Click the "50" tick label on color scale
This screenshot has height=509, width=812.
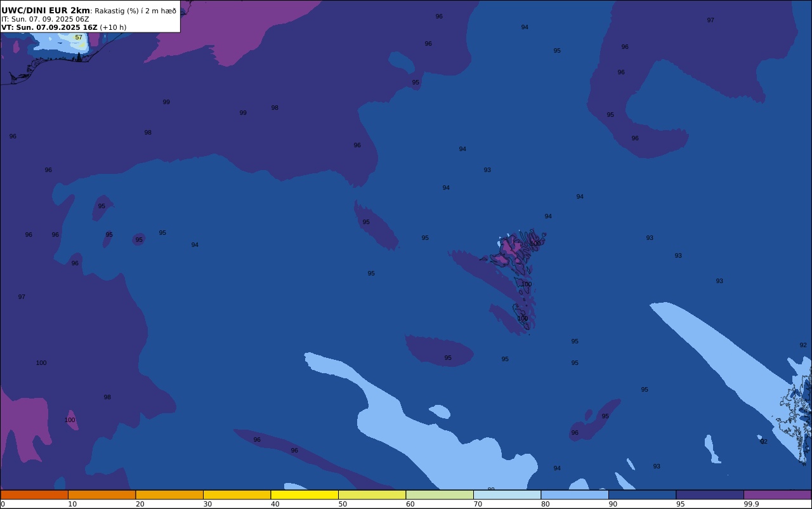tap(343, 504)
